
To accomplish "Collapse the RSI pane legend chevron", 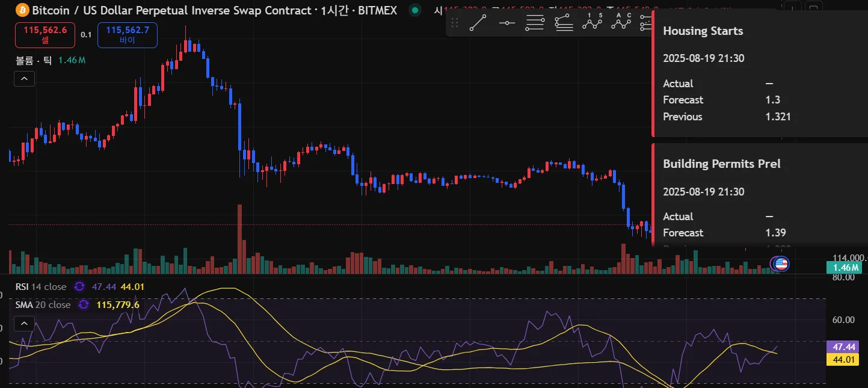I will (x=24, y=324).
